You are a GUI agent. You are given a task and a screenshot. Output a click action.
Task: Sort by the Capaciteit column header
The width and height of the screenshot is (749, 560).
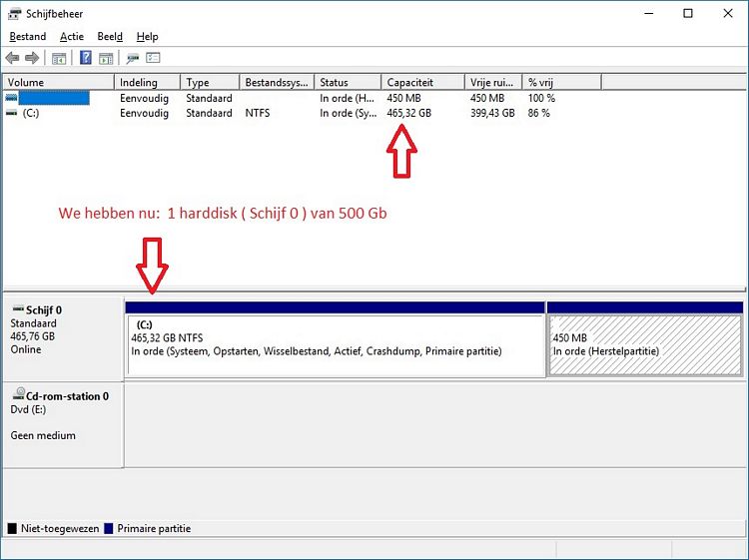(x=423, y=82)
